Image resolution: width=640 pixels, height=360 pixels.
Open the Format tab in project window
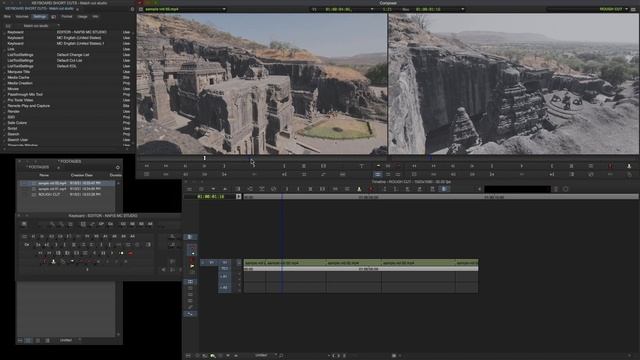(x=67, y=17)
